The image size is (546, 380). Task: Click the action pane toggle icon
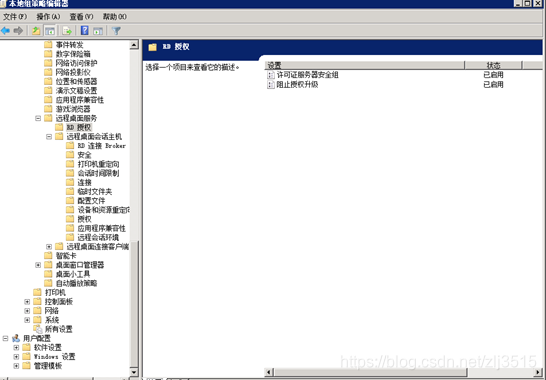tap(98, 31)
